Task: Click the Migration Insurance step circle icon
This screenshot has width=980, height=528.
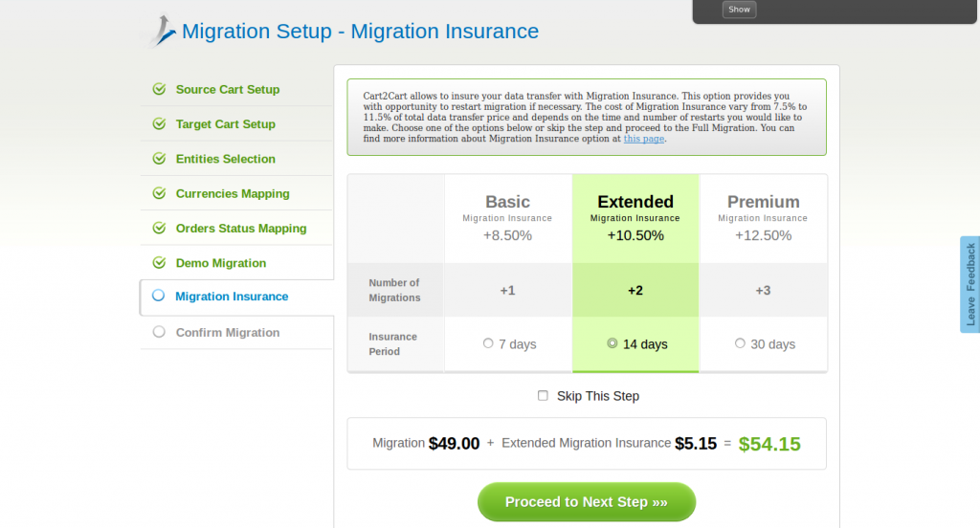Action: (159, 297)
